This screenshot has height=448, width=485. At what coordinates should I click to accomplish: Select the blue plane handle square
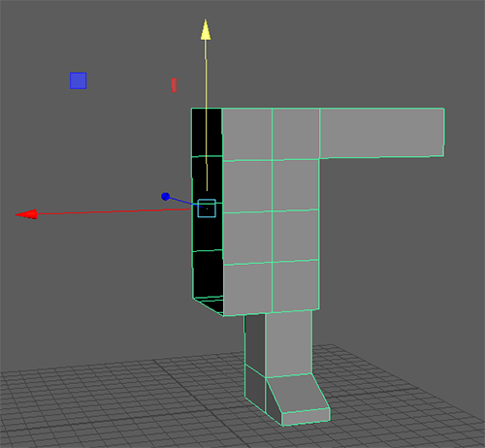79,80
